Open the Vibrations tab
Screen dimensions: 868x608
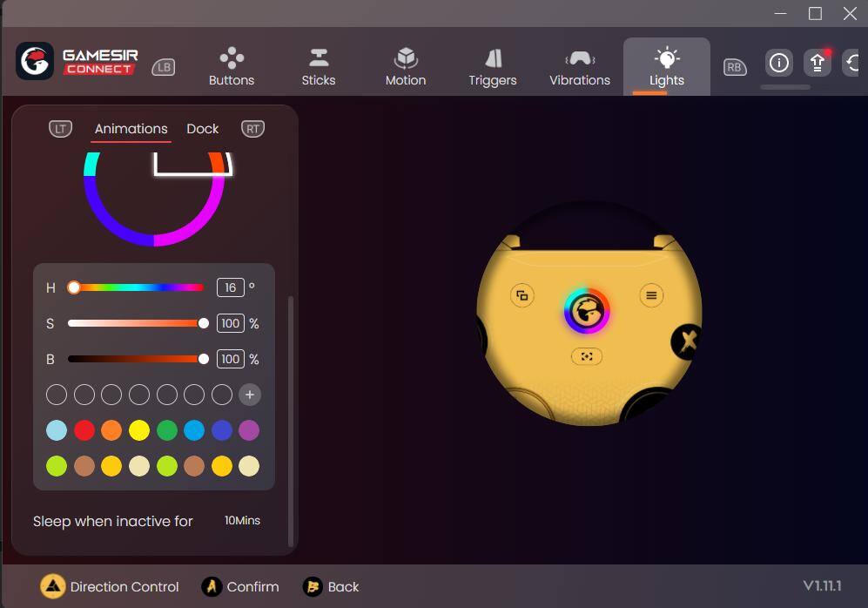pos(580,68)
